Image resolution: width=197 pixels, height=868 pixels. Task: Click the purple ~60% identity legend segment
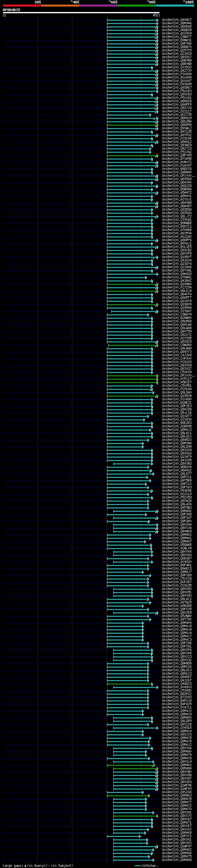click(x=98, y=6)
